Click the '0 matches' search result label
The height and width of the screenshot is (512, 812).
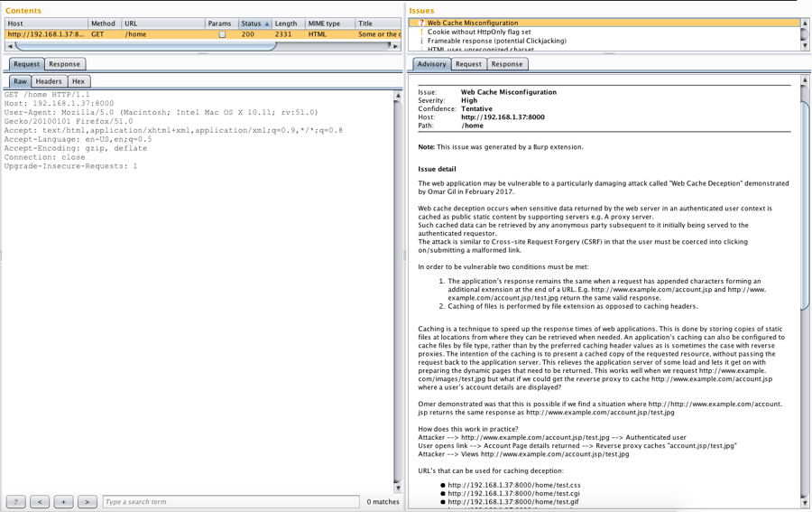(383, 502)
